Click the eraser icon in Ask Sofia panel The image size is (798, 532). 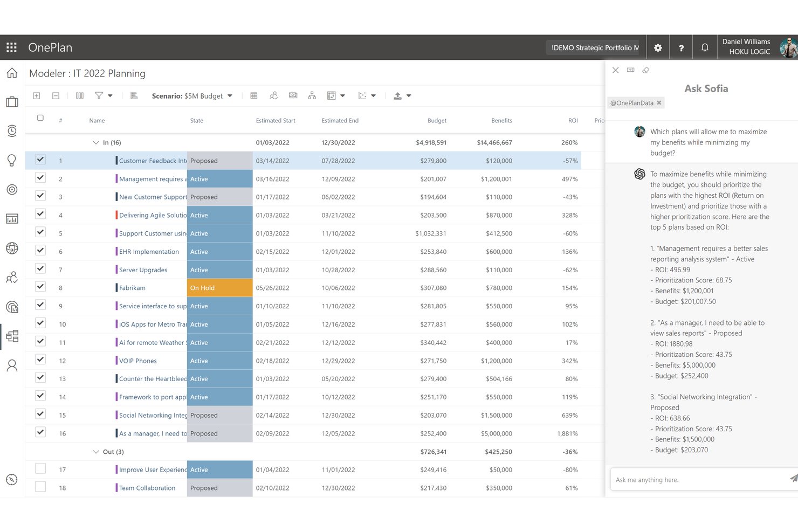pos(645,70)
